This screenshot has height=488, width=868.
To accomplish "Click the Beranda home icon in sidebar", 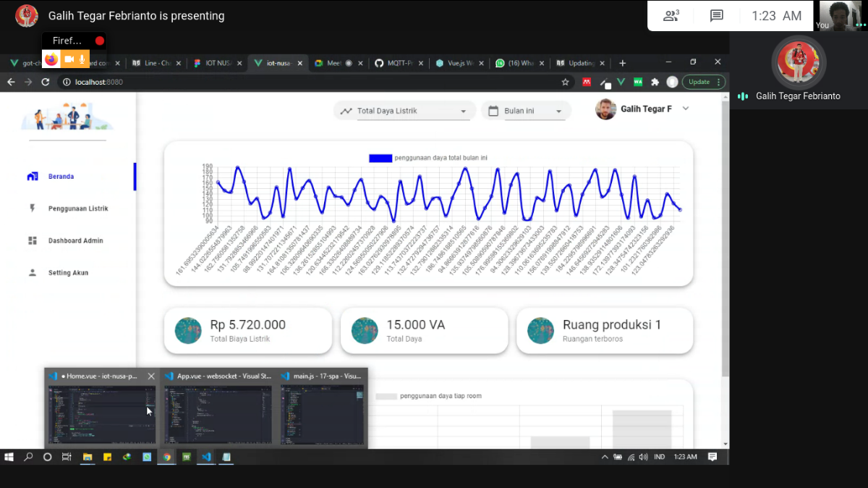I will click(33, 177).
